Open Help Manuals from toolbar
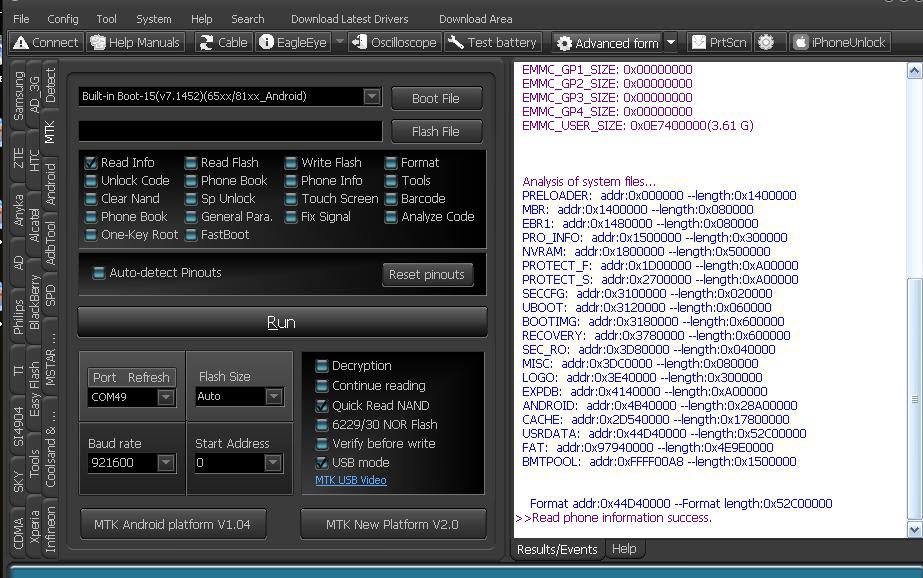Screen dimensions: 923x578 135,42
